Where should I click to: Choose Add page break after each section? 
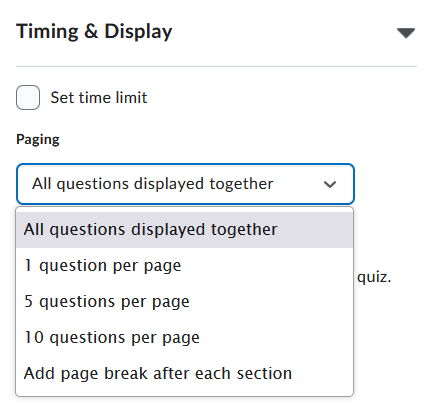184,374
